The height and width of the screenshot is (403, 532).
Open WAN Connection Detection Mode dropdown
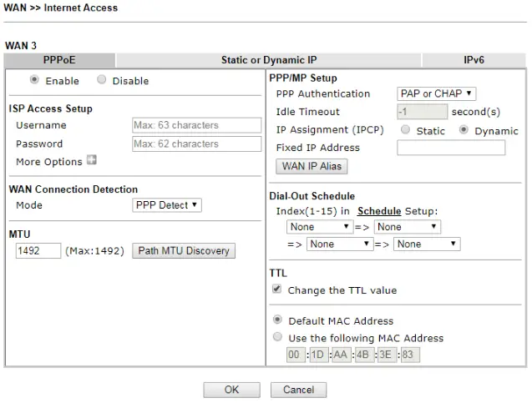(x=167, y=205)
